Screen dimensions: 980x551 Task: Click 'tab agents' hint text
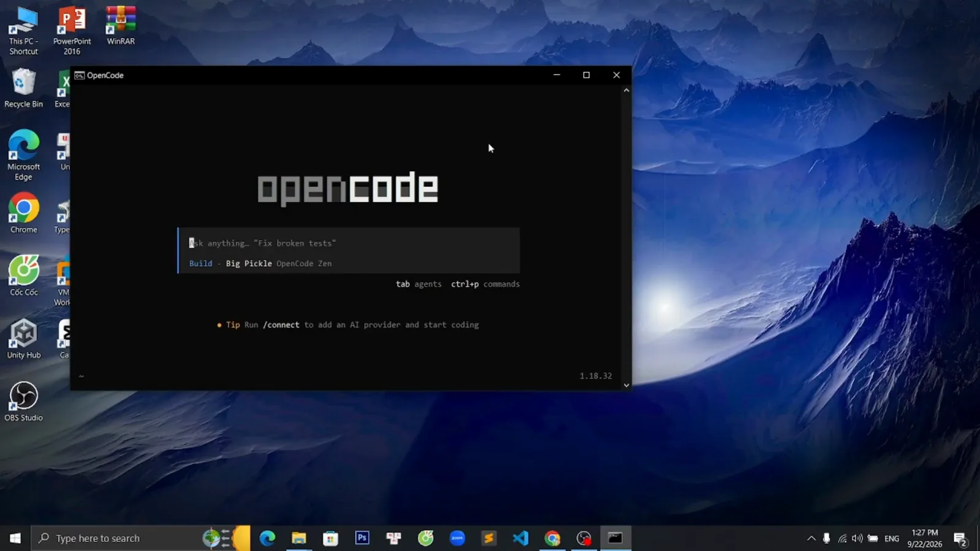418,284
